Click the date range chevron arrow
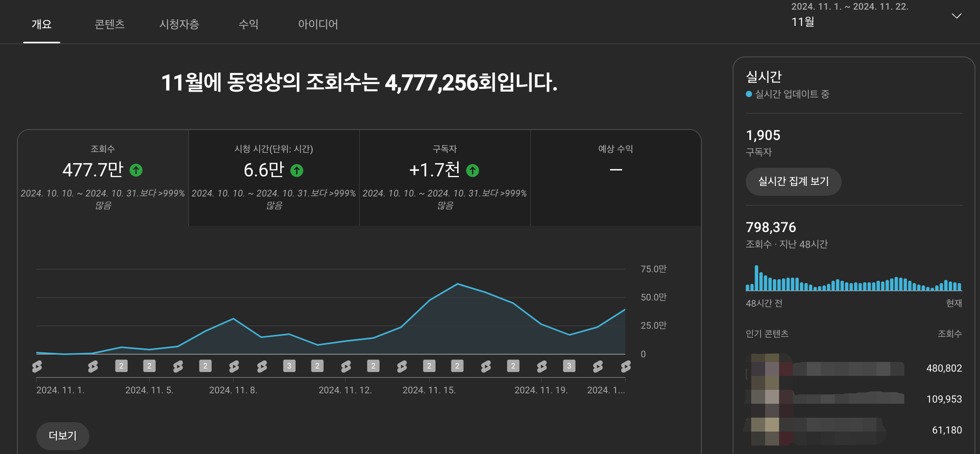 (956, 16)
